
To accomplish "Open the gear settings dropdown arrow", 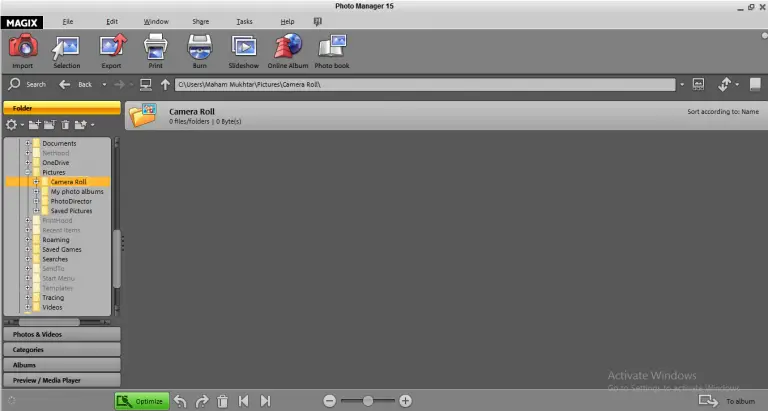I will (22, 125).
